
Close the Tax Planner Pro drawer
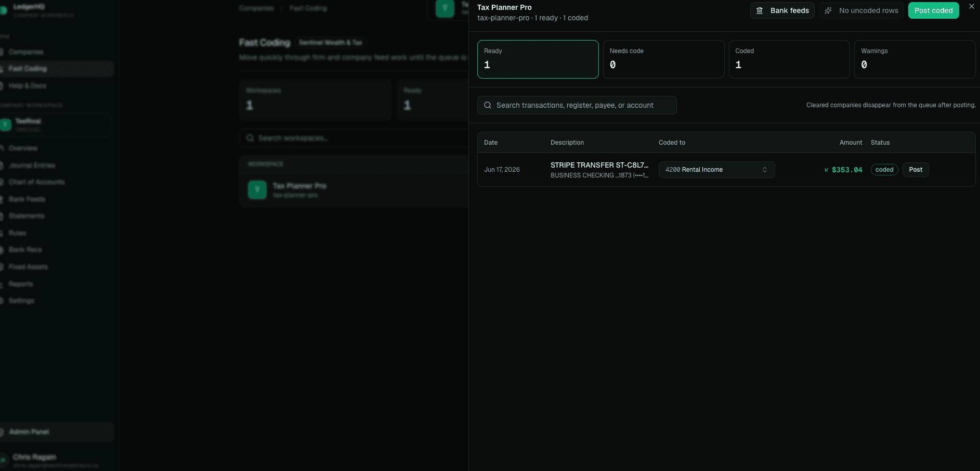(971, 7)
